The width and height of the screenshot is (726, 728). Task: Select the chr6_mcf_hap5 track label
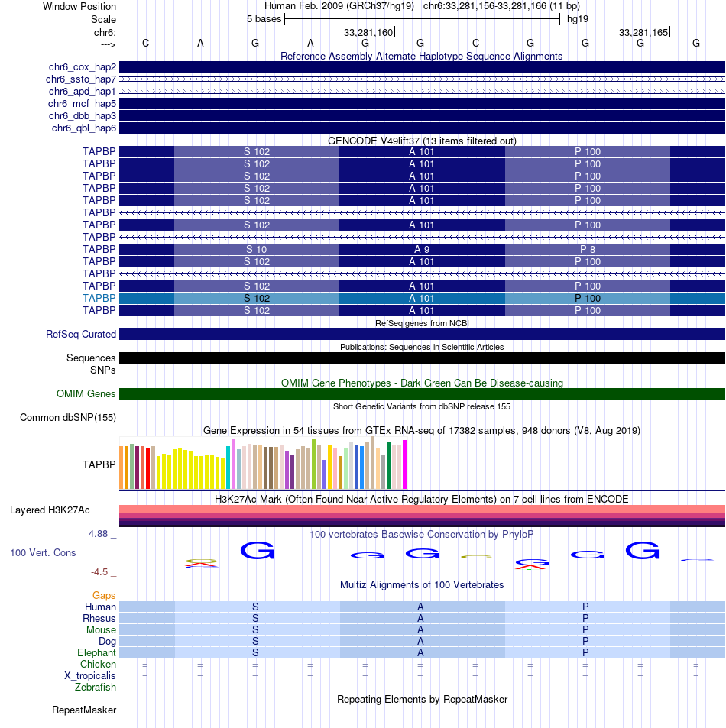[82, 104]
